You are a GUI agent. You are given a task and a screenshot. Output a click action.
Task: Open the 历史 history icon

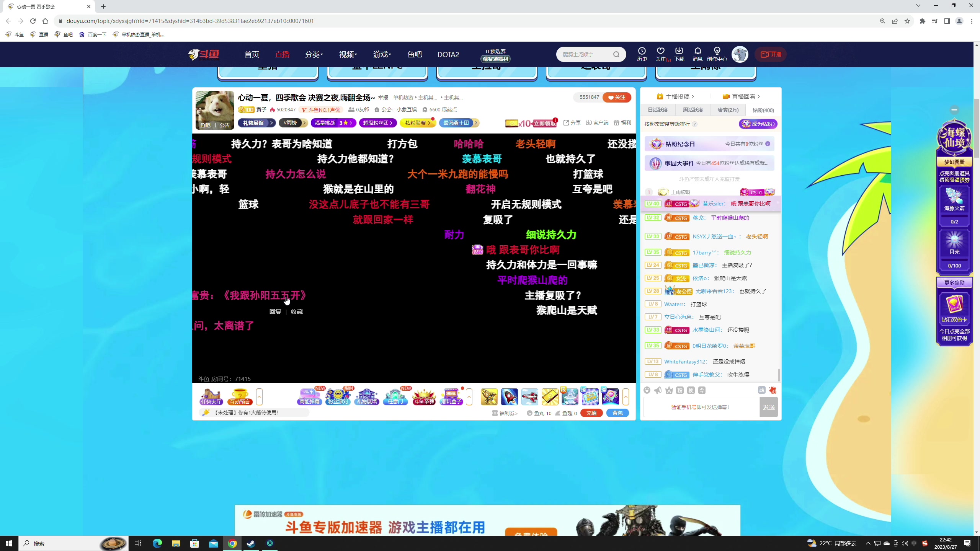tap(642, 54)
